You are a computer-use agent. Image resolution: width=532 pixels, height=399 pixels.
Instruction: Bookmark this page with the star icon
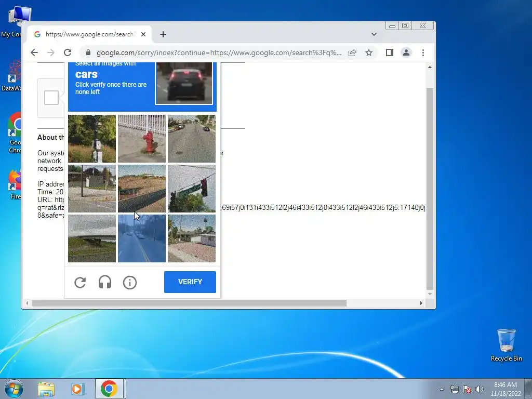(x=369, y=52)
